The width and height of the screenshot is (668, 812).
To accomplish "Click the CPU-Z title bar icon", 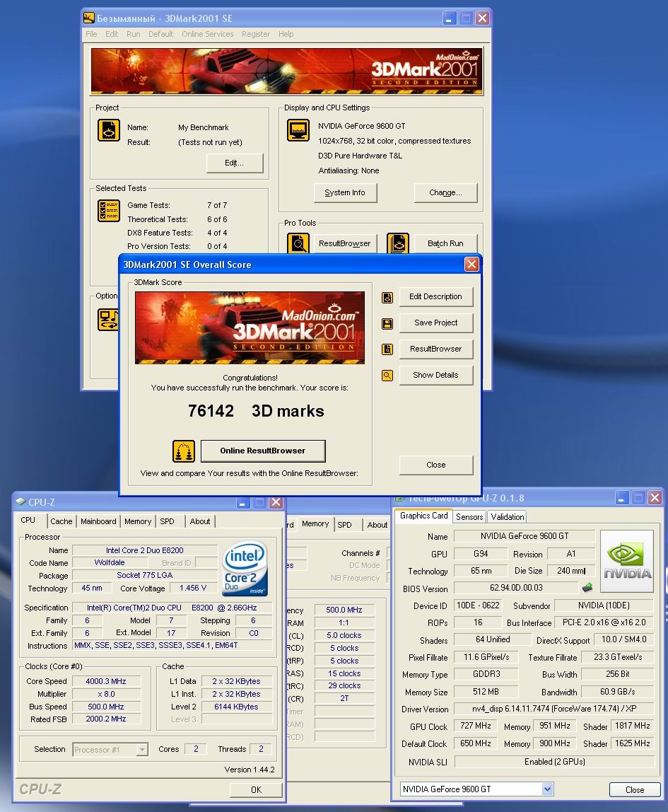I will click(20, 501).
